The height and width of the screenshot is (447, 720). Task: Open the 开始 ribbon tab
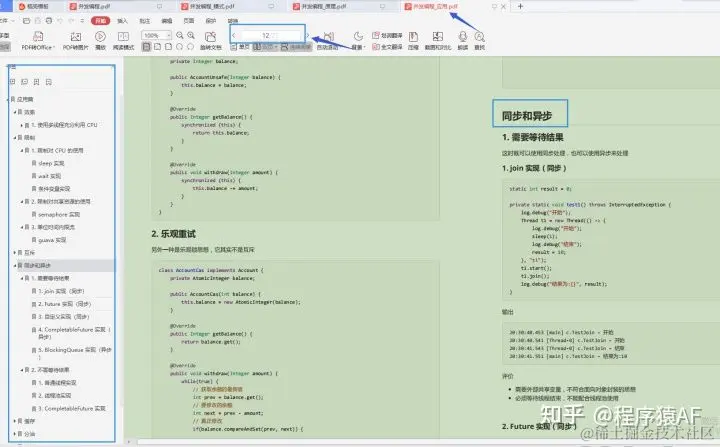click(101, 21)
